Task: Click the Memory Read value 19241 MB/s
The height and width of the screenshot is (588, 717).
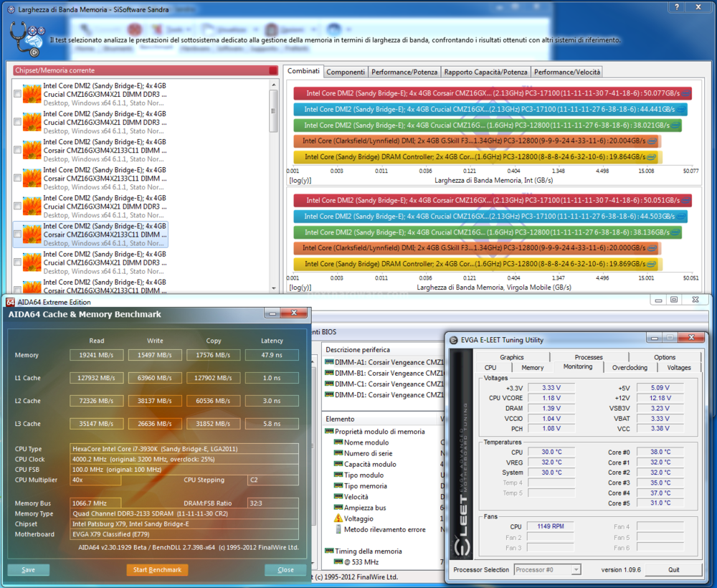Action: click(97, 355)
